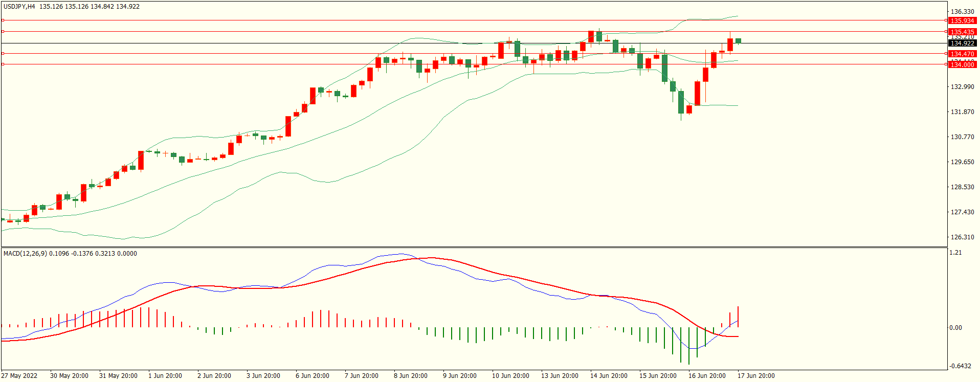Click the 3 Jun 20:00 time label
This screenshot has height=382, width=980.
click(x=263, y=376)
